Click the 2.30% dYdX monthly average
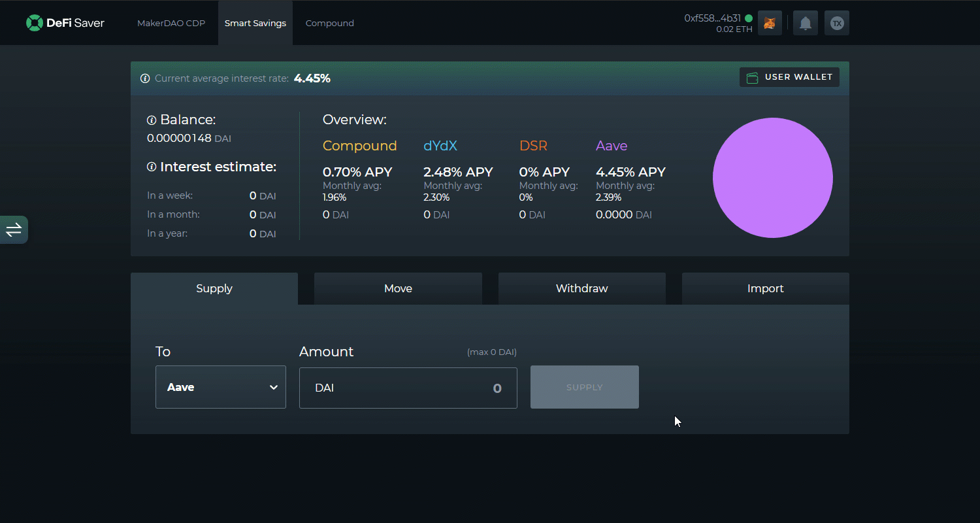The height and width of the screenshot is (523, 980). [436, 197]
